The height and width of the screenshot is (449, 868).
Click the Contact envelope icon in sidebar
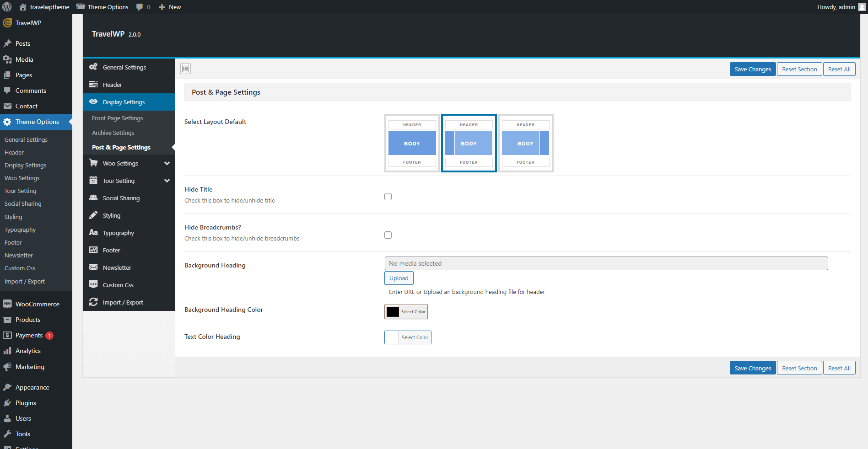(x=7, y=106)
